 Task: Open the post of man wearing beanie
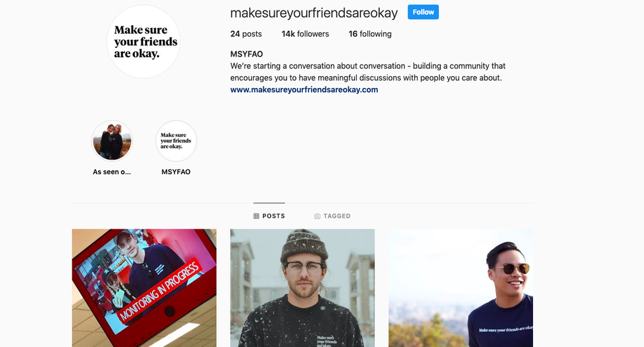tap(302, 288)
